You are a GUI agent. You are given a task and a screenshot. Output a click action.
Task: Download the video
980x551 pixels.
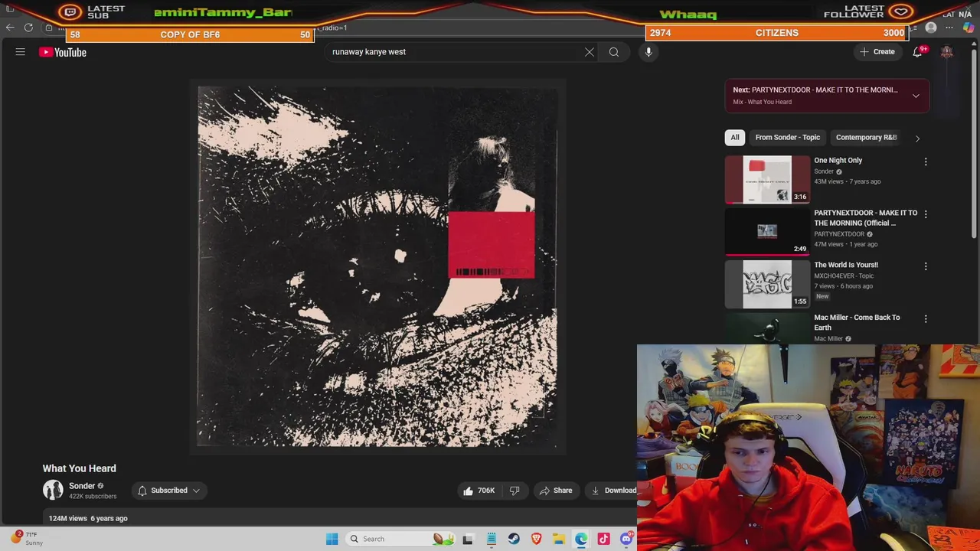tap(613, 491)
